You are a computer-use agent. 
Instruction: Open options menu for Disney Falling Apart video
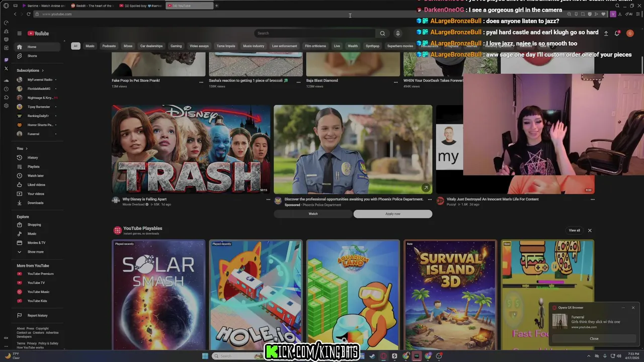pos(268,199)
